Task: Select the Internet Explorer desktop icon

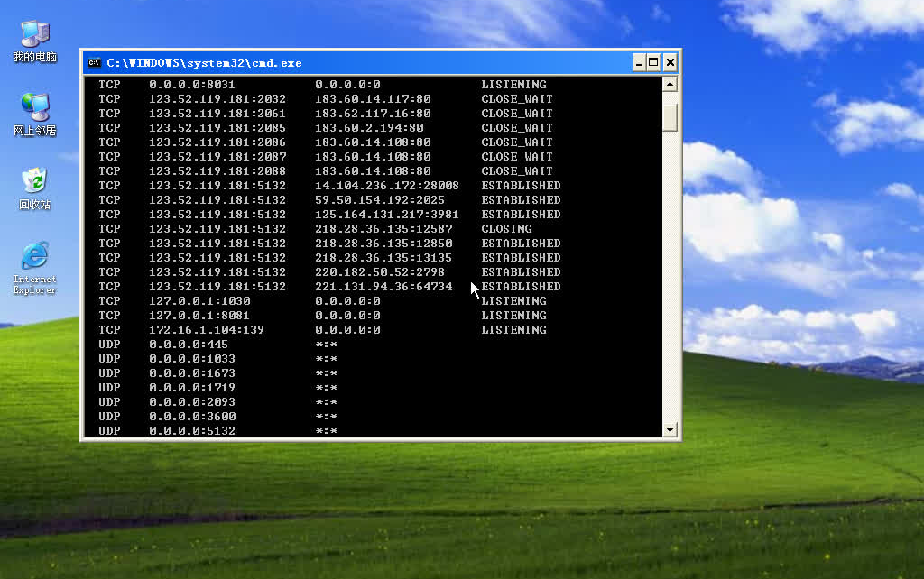Action: tap(35, 268)
